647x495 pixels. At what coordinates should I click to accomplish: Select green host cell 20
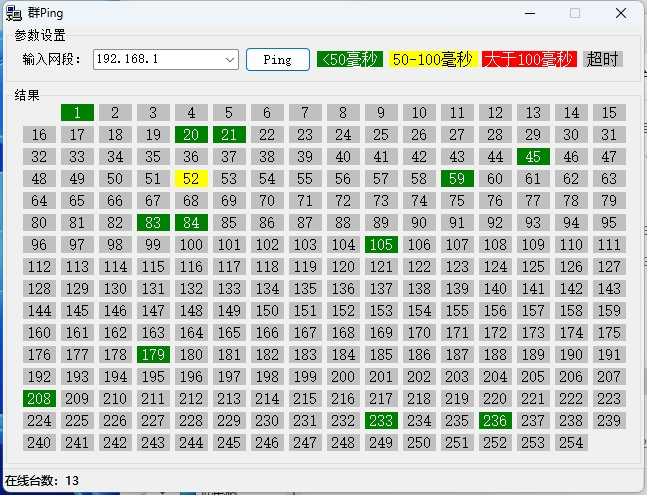(x=191, y=134)
